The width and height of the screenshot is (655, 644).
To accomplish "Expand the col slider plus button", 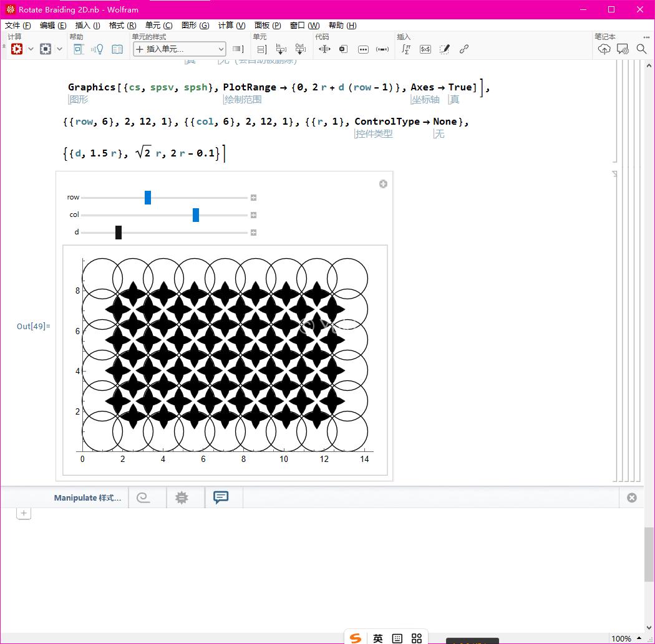I will point(253,215).
